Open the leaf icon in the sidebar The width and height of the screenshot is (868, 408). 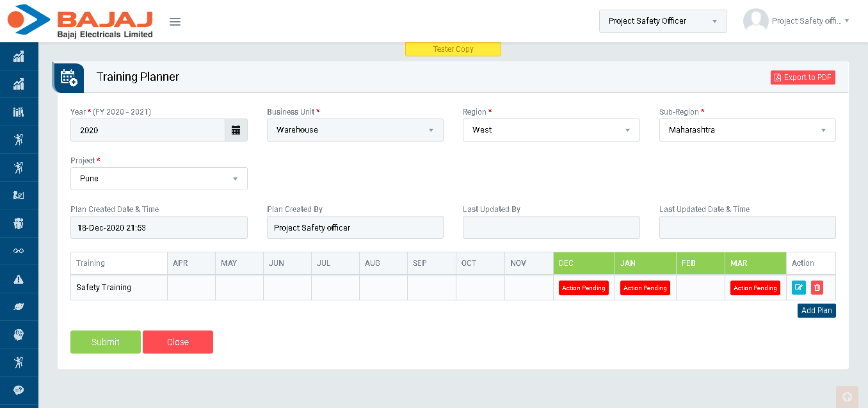(19, 307)
